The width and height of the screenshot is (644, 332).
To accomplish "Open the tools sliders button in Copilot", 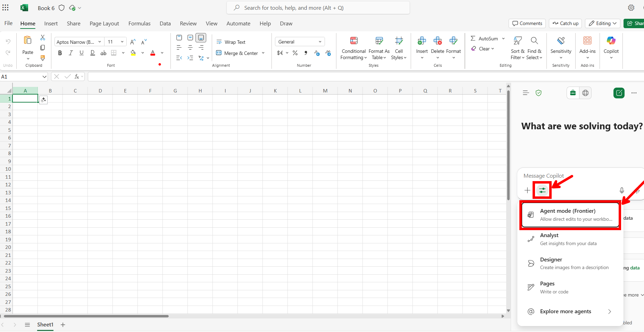I will (542, 190).
